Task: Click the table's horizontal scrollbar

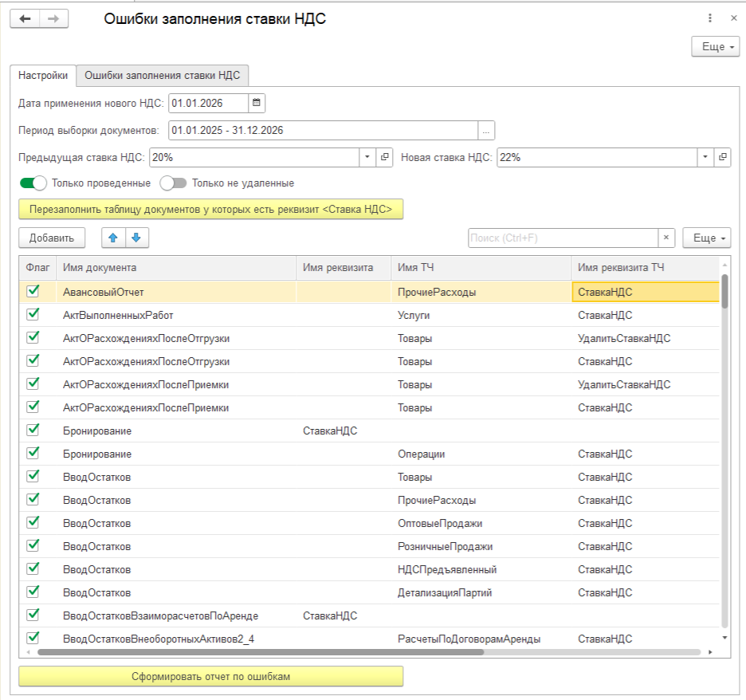Action: (x=260, y=651)
